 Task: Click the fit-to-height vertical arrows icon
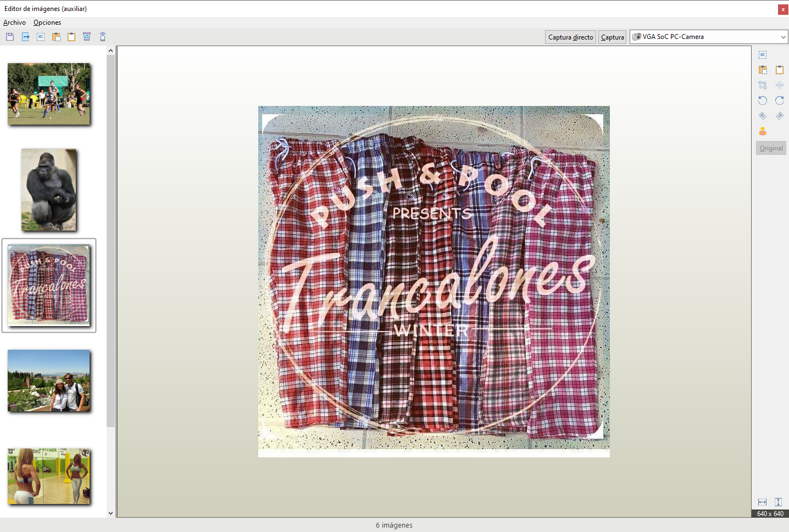coord(778,502)
